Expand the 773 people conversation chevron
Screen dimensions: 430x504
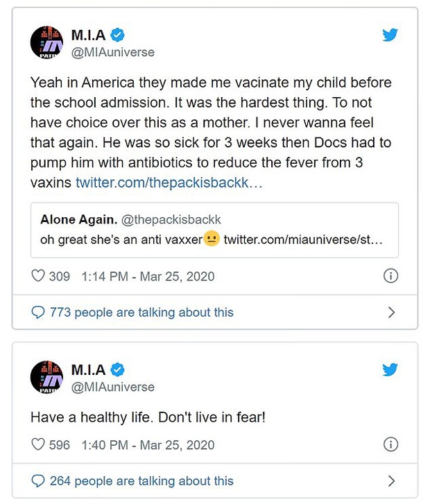(391, 312)
